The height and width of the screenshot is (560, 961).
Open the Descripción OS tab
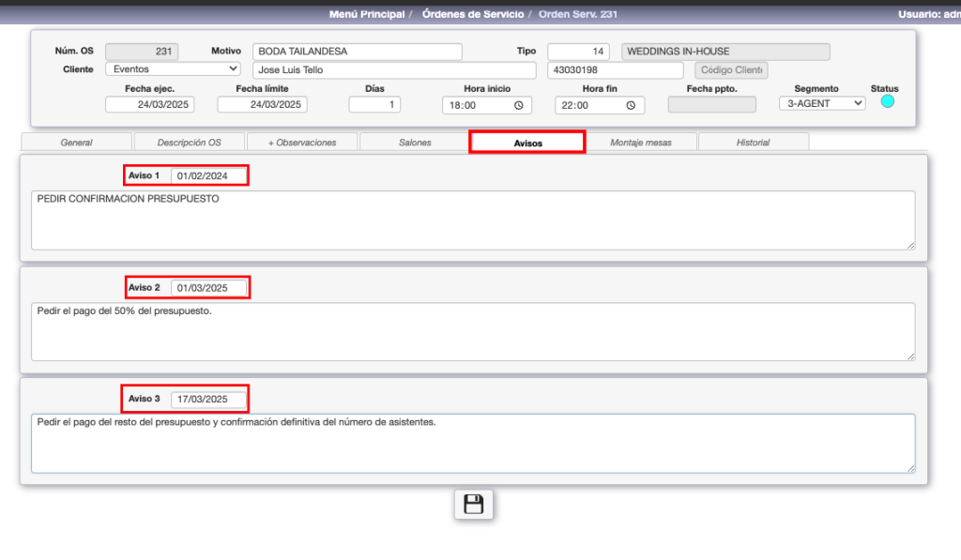(189, 143)
